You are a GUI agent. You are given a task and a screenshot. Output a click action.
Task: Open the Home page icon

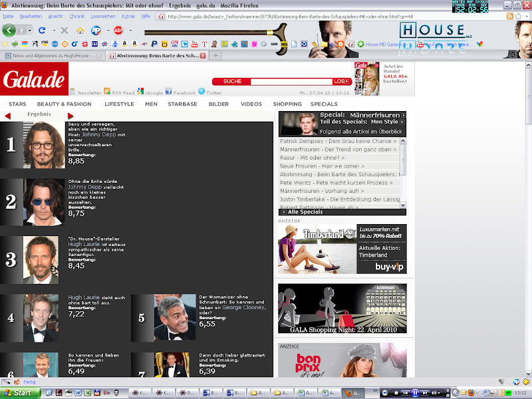80,31
